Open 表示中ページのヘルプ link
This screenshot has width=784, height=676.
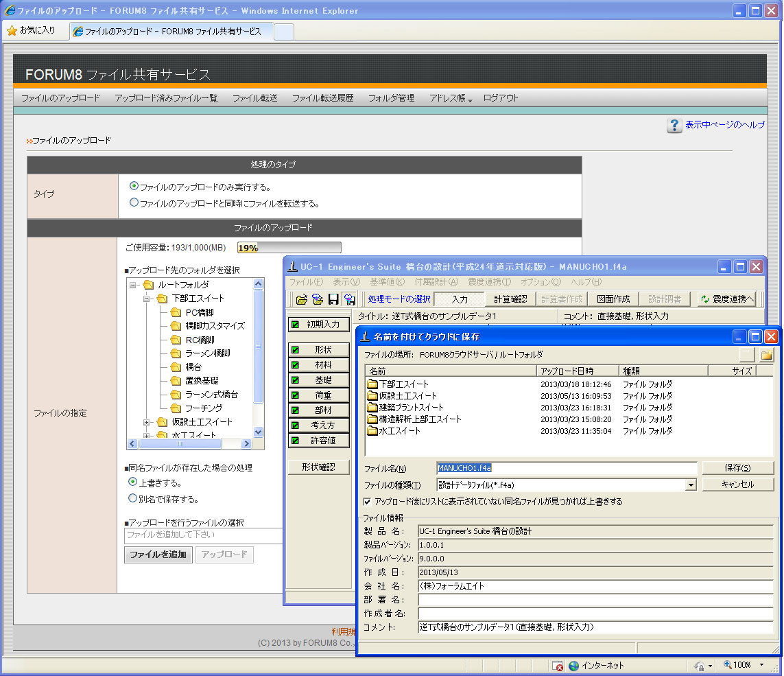pos(724,125)
